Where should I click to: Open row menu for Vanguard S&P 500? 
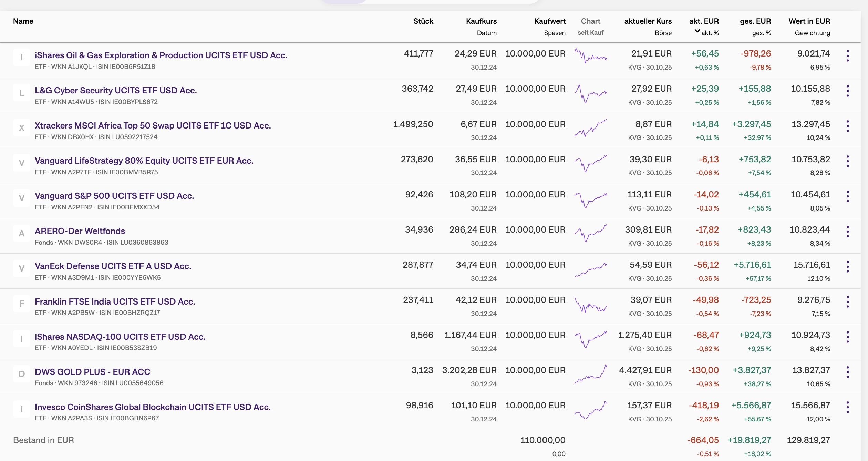[x=848, y=196]
